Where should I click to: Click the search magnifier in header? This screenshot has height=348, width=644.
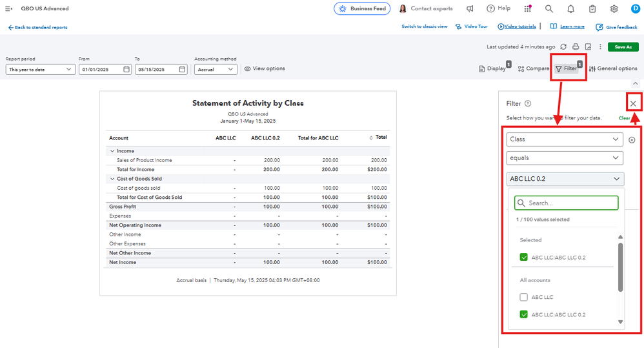548,8
